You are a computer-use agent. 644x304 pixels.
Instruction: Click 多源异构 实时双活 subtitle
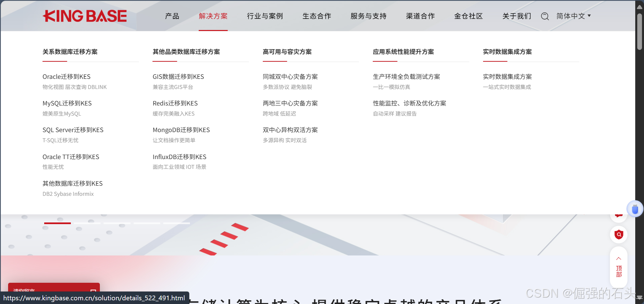[285, 140]
